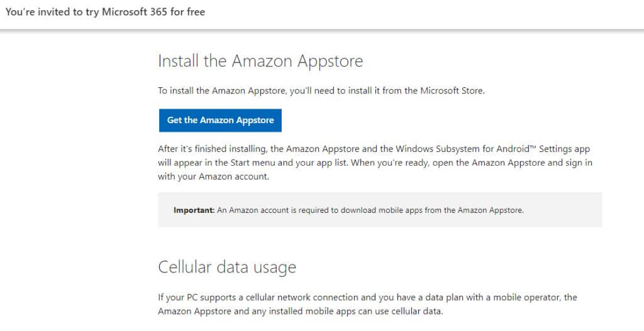Click the Microsoft 365 free trial banner text
The width and height of the screenshot is (644, 331).
click(x=105, y=12)
